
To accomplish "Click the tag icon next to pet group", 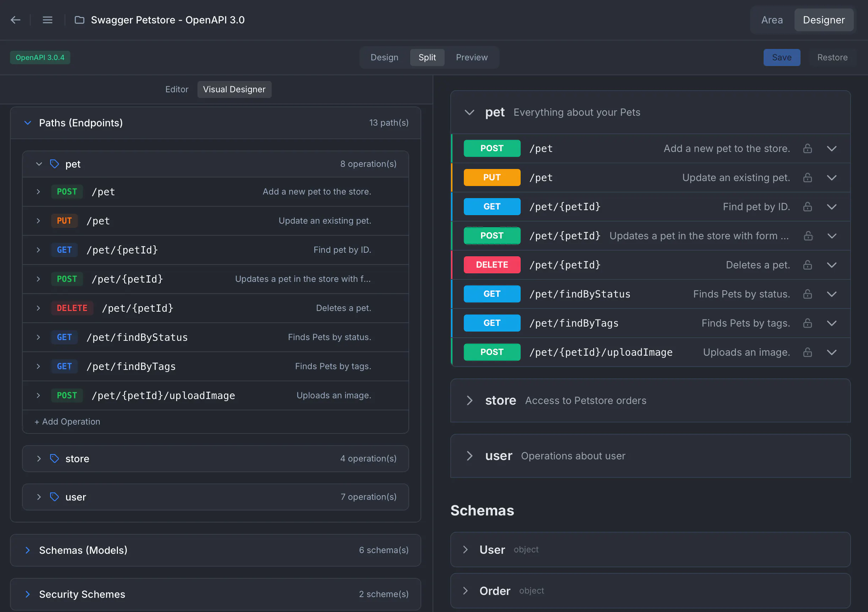I will [x=54, y=164].
